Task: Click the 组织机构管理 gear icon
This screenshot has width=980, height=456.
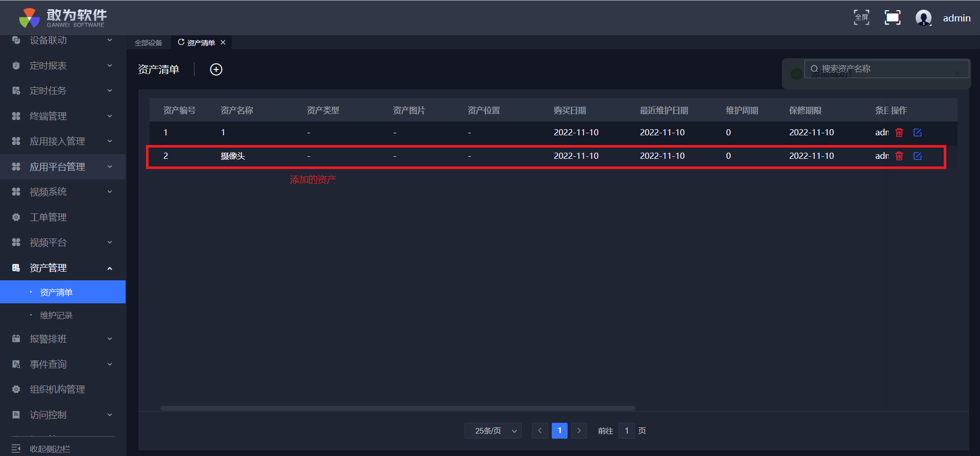Action: [16, 389]
